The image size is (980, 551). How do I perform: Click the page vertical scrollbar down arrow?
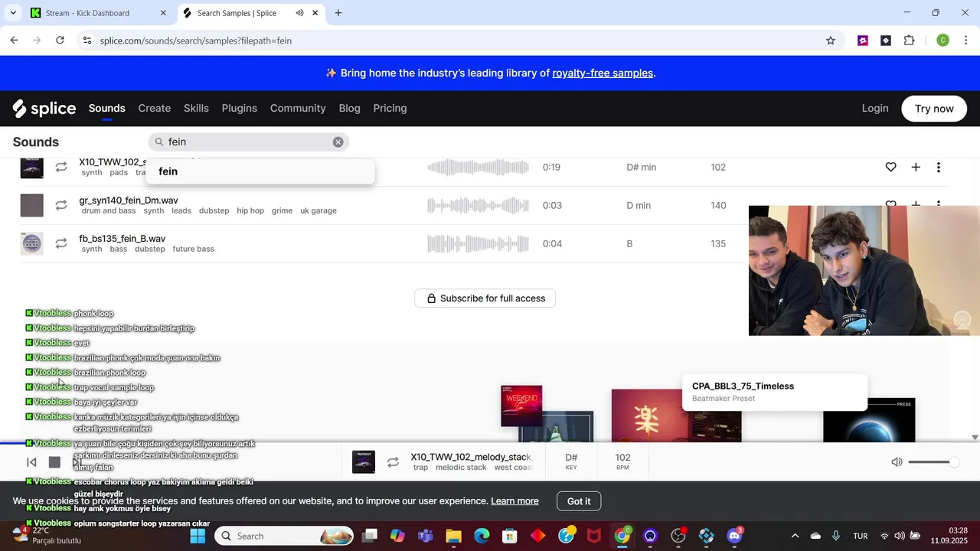coord(975,438)
